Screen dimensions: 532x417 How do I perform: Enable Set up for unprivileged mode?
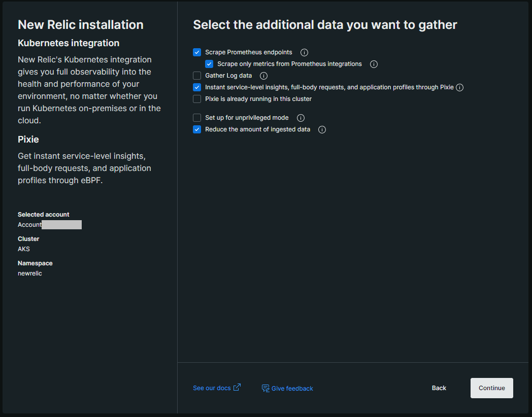click(197, 118)
